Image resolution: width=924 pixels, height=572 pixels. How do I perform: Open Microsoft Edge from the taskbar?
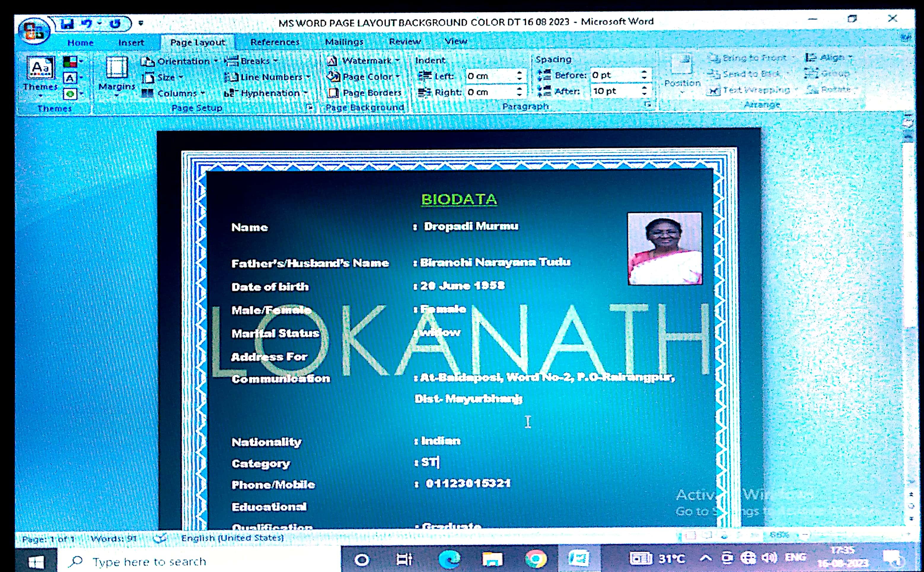[450, 559]
